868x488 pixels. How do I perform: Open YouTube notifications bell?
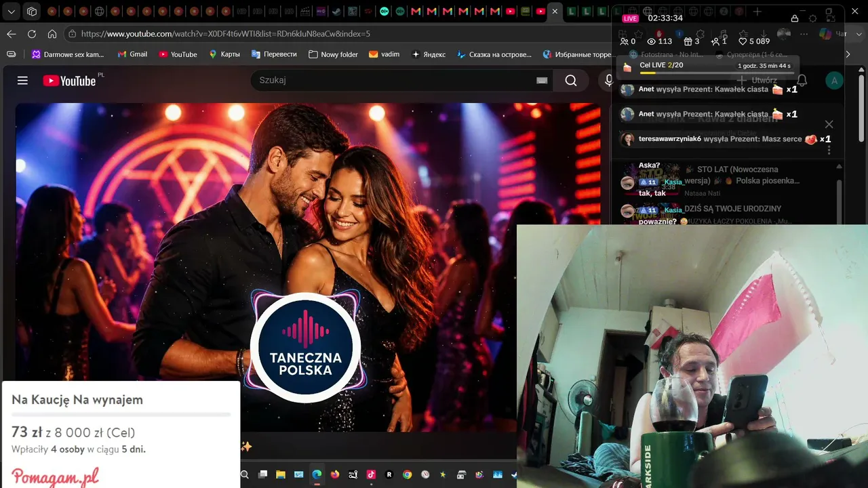(802, 81)
